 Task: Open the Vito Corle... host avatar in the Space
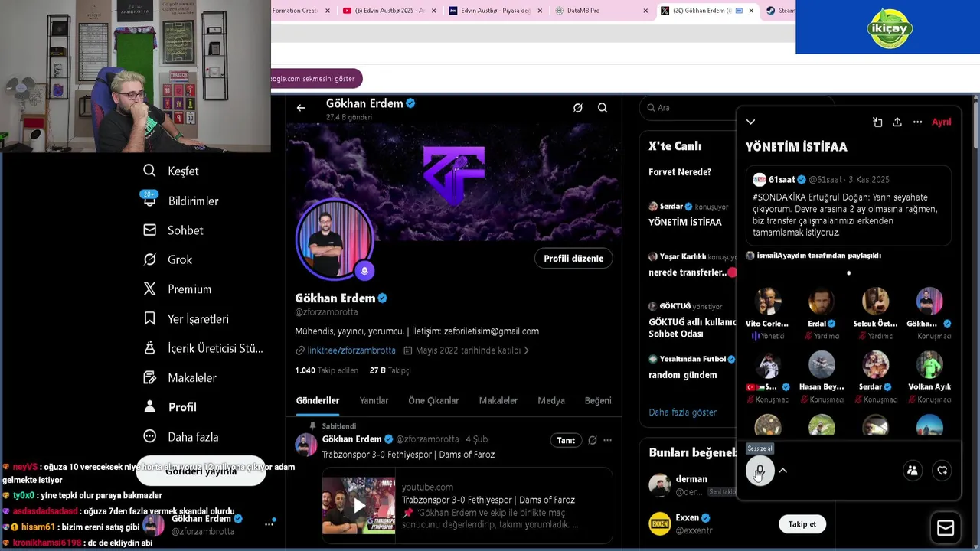767,302
